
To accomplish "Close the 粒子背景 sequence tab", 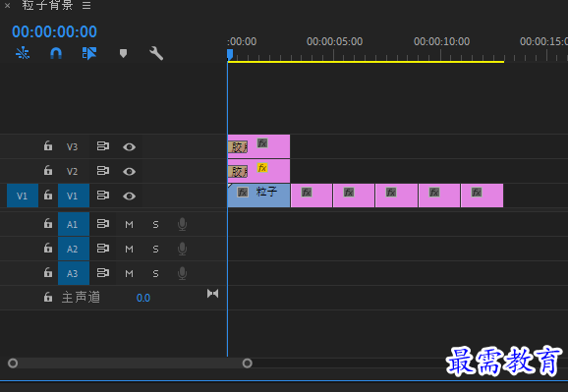I will [x=7, y=6].
